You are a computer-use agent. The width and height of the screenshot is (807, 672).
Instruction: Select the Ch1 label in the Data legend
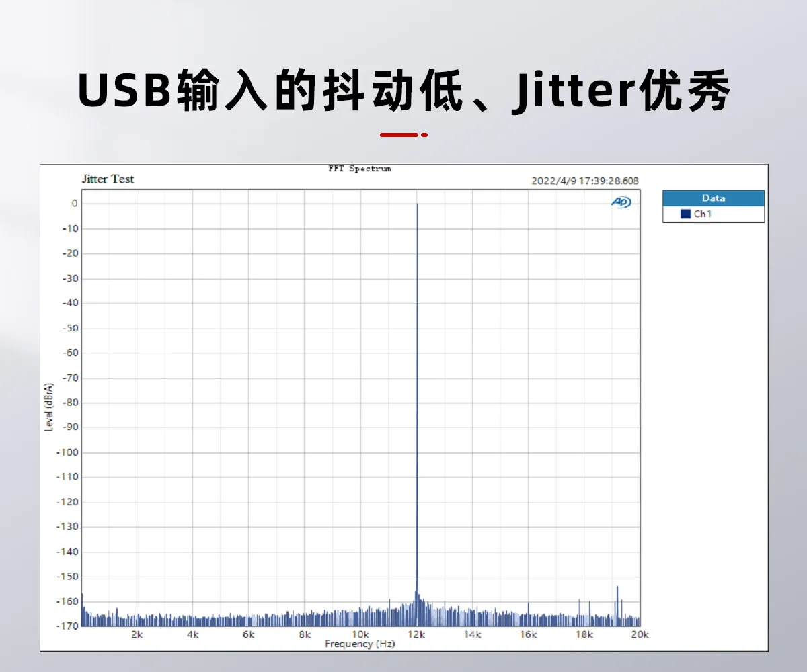[x=703, y=214]
